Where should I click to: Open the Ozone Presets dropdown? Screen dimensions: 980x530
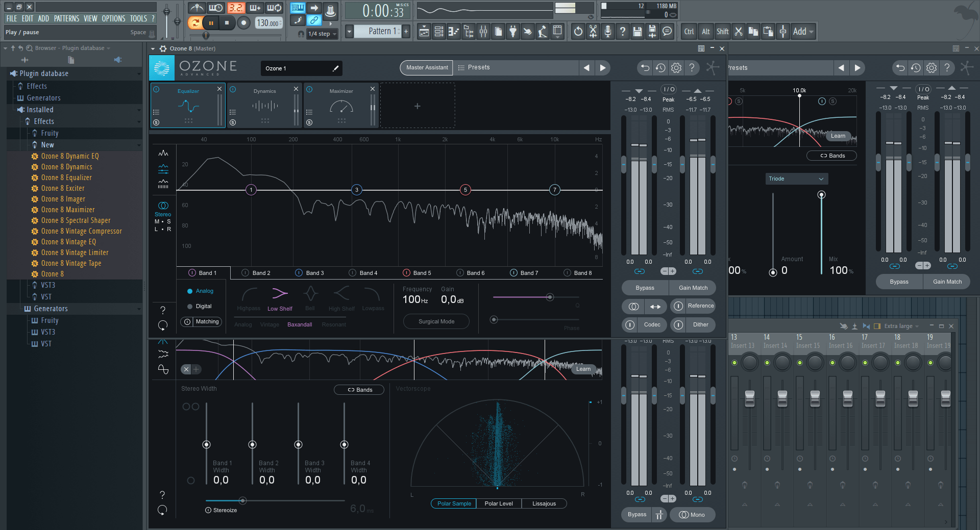516,67
